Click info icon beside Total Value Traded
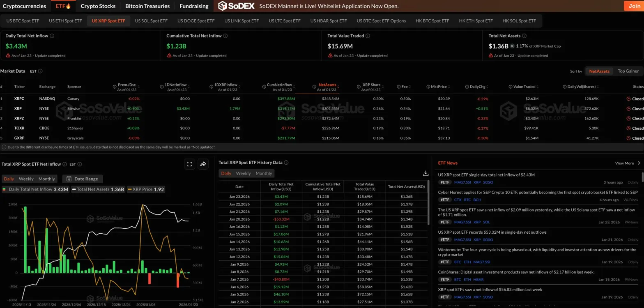This screenshot has width=644, height=308. pyautogui.click(x=368, y=36)
